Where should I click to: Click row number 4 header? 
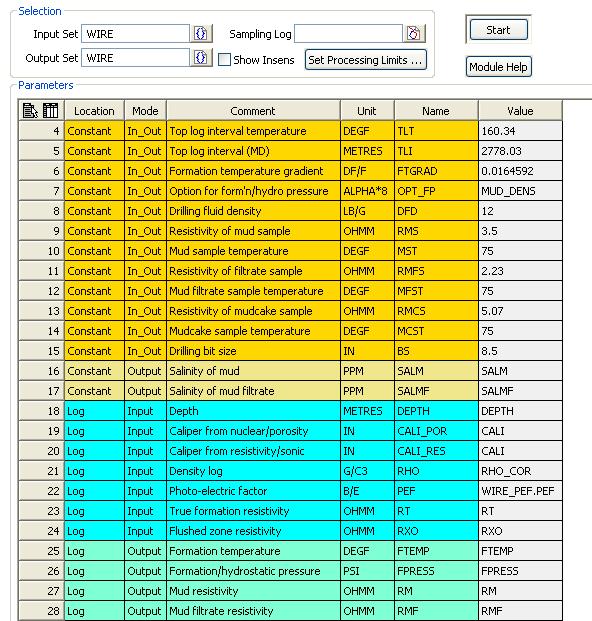pyautogui.click(x=41, y=131)
